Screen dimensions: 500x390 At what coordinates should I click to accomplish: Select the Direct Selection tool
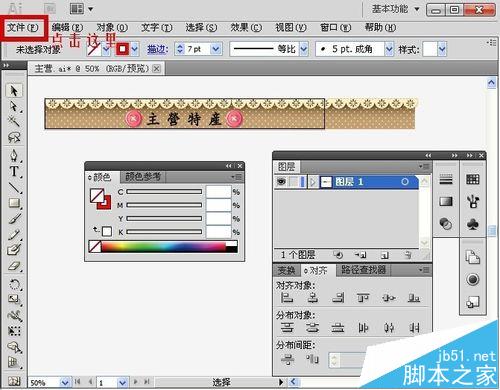[x=13, y=106]
